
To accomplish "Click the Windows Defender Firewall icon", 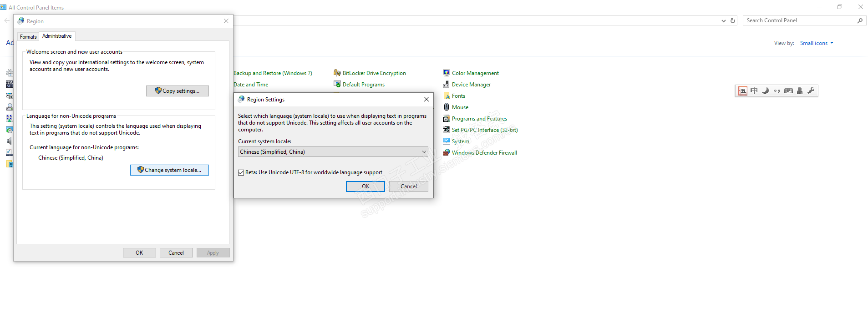I will 447,152.
